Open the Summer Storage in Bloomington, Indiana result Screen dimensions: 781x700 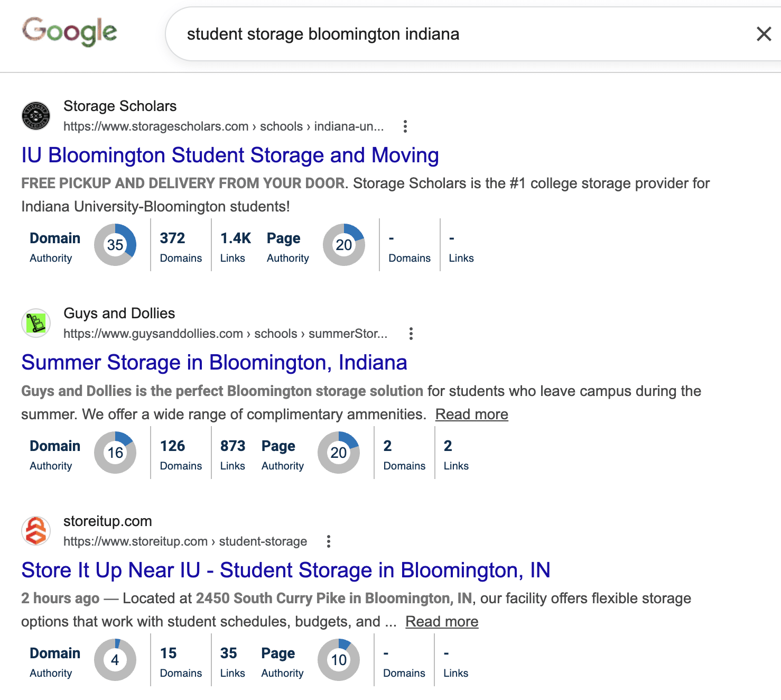tap(213, 362)
